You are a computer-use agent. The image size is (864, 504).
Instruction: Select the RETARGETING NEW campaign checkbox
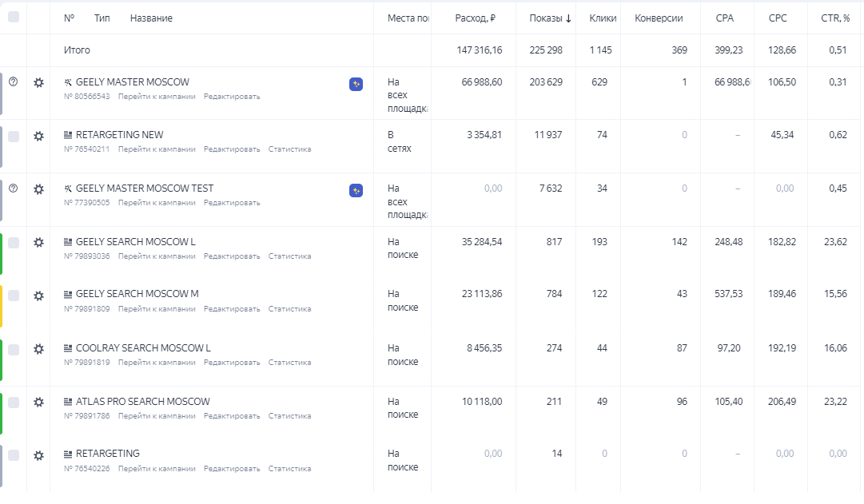click(14, 137)
